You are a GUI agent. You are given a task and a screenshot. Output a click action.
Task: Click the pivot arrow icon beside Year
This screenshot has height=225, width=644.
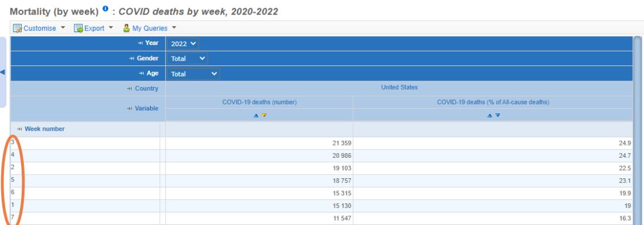tap(141, 43)
